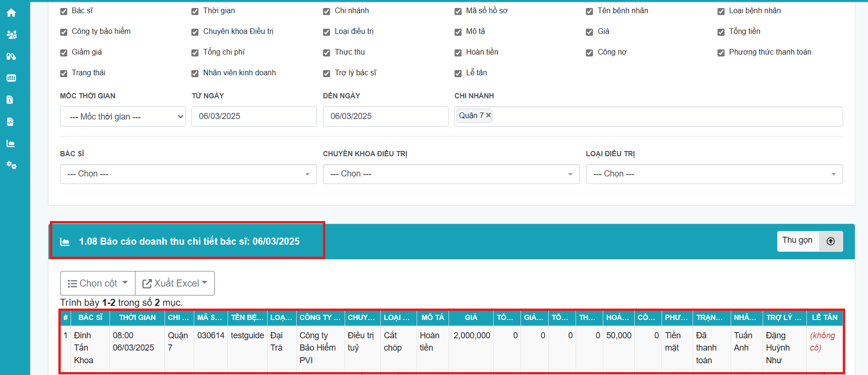Sort by the Thời gian column header
Image resolution: width=868 pixels, height=375 pixels.
pyautogui.click(x=137, y=318)
